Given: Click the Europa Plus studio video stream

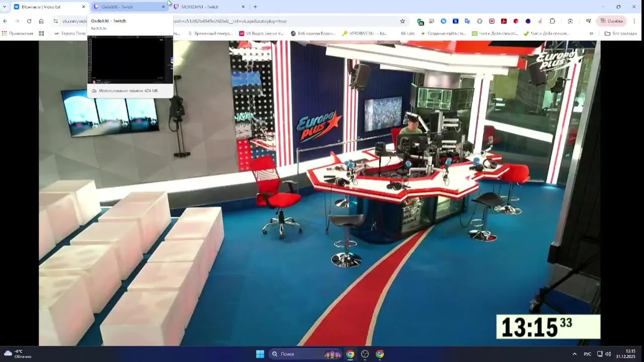Looking at the screenshot, I should point(319,193).
